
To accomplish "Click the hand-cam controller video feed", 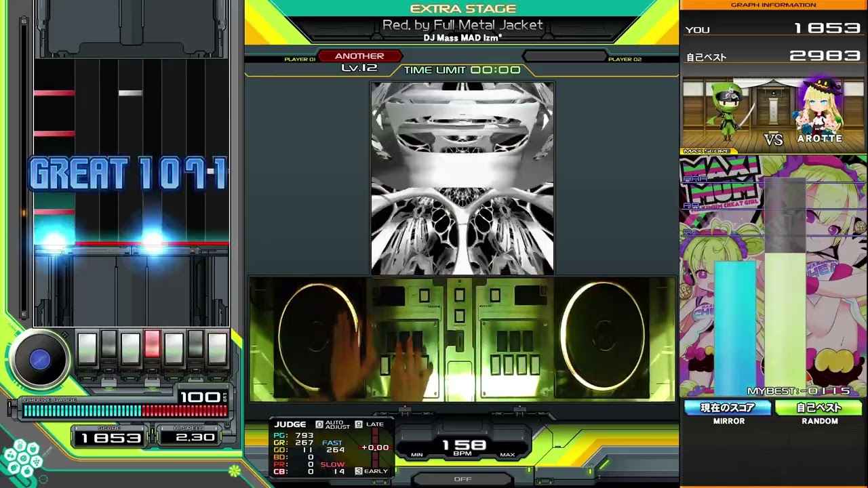I will (x=462, y=339).
